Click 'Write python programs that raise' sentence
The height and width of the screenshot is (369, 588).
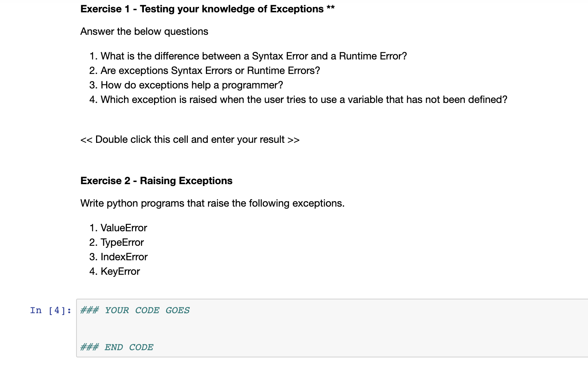coord(212,203)
